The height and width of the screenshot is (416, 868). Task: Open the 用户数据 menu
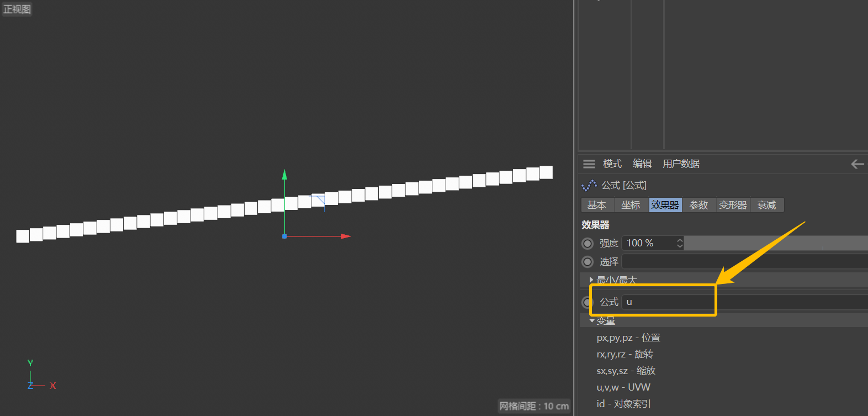pos(681,164)
